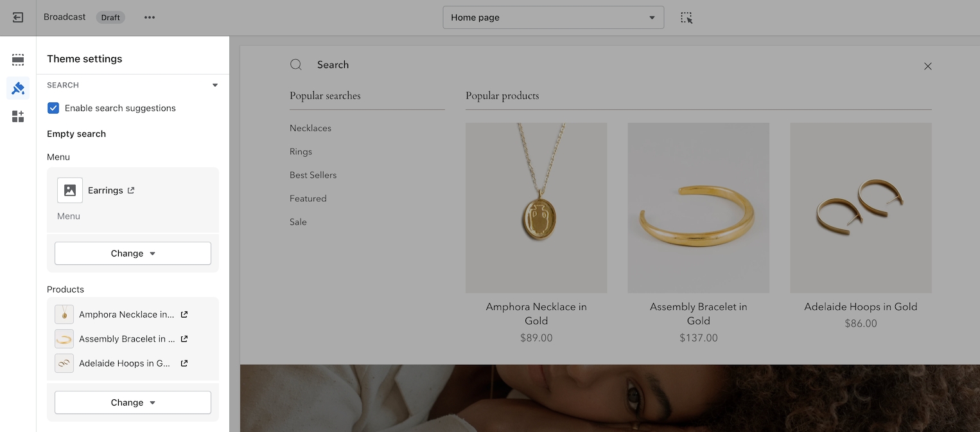980x432 pixels.
Task: Open Amphora Necklace external link icon
Action: click(184, 314)
